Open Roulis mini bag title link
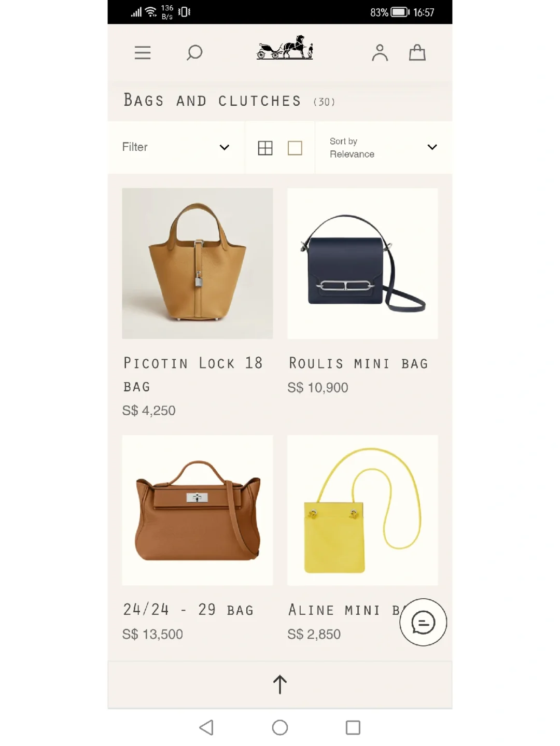 358,363
